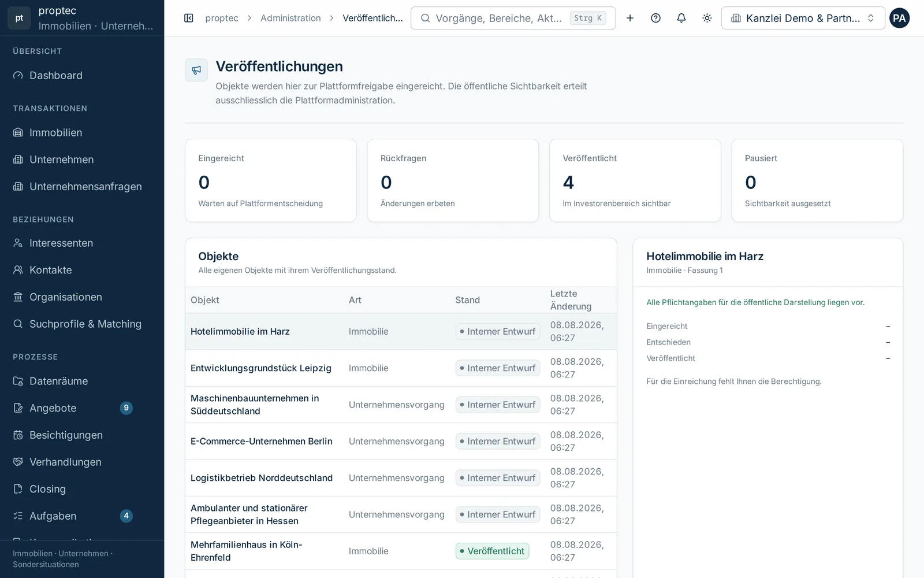The height and width of the screenshot is (578, 924).
Task: Click the Hotelimmobilie im Harz detail heading
Action: pos(705,256)
